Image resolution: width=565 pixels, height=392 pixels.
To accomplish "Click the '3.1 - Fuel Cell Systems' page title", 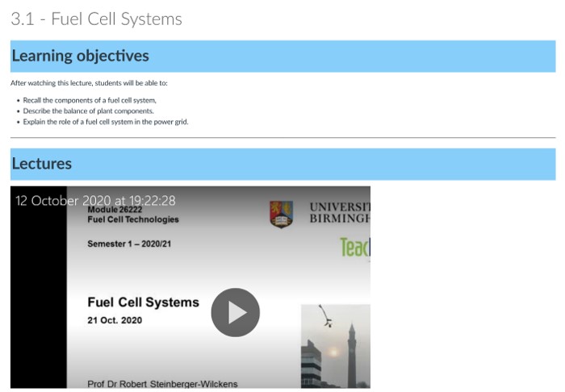I will coord(96,19).
